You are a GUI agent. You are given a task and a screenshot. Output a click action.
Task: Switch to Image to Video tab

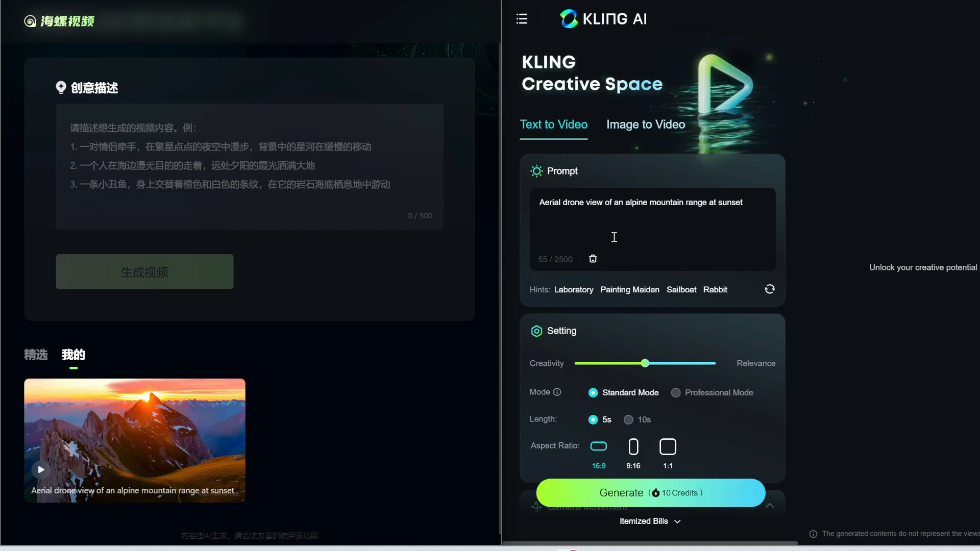point(645,124)
